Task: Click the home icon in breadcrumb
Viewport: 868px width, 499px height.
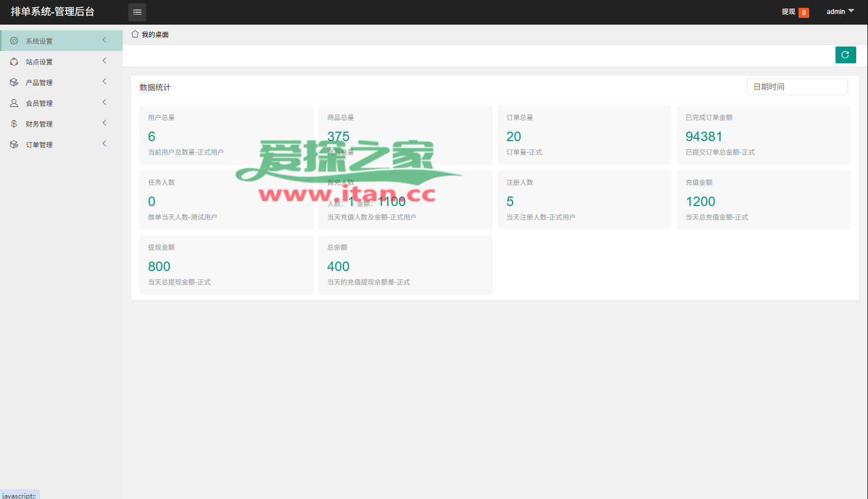Action: click(x=135, y=34)
